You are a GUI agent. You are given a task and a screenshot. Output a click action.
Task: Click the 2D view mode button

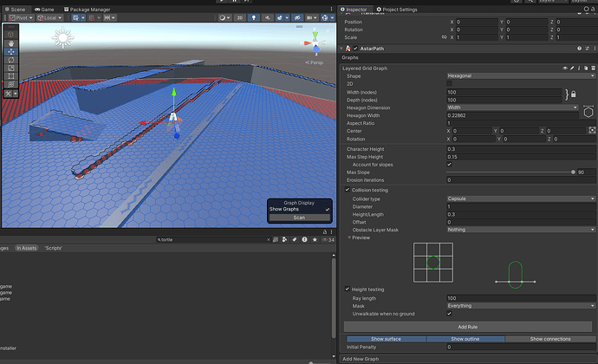tap(238, 17)
